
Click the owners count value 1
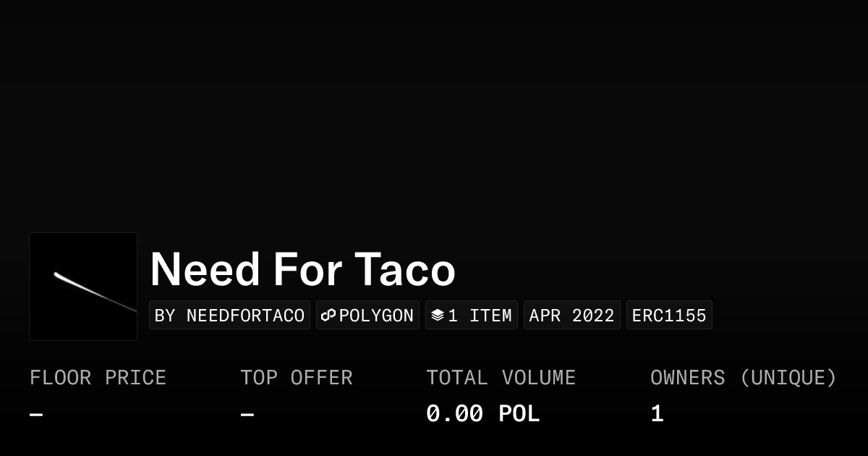coord(657,414)
